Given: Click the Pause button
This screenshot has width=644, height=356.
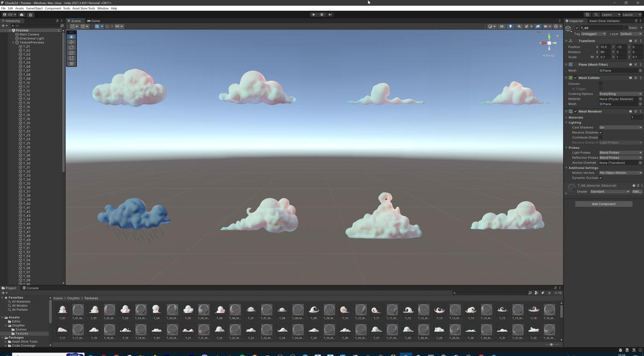Looking at the screenshot, I should [321, 14].
